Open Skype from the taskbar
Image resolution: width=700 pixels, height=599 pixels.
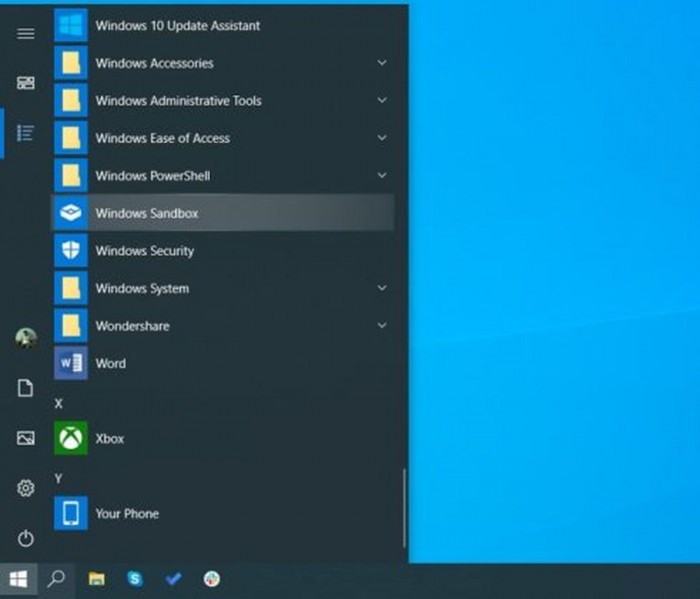click(x=135, y=579)
